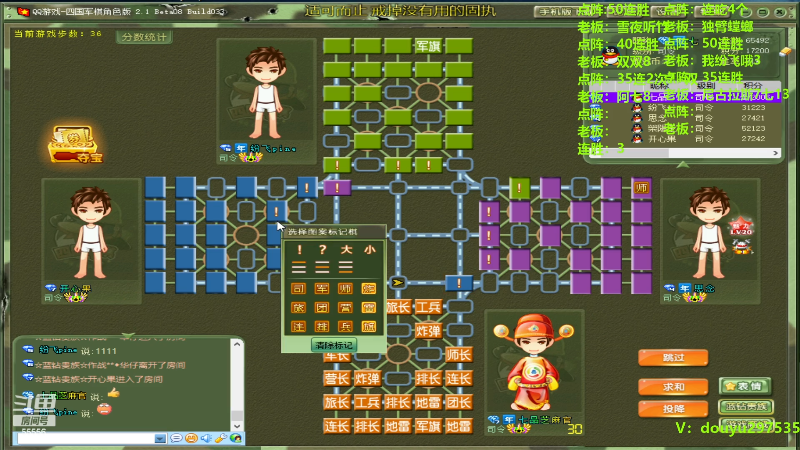Choose the 大 (big) marker in popup
The image size is (800, 450).
(x=346, y=250)
